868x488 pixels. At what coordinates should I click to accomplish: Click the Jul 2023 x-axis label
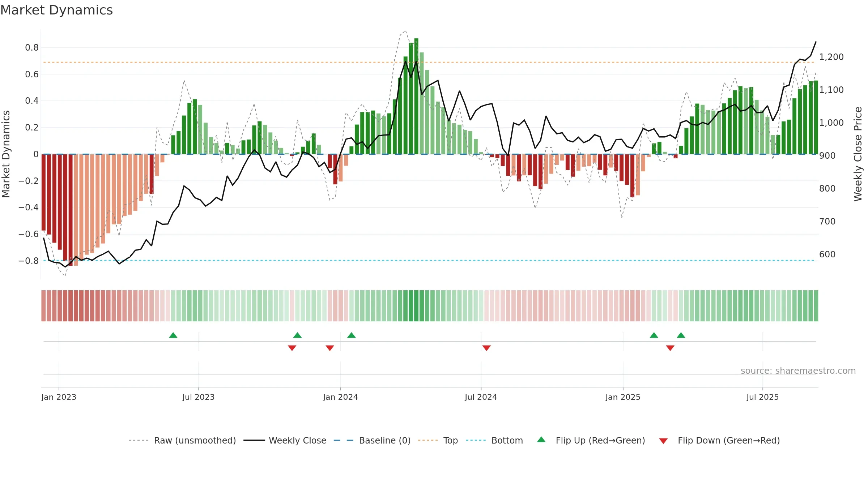199,397
